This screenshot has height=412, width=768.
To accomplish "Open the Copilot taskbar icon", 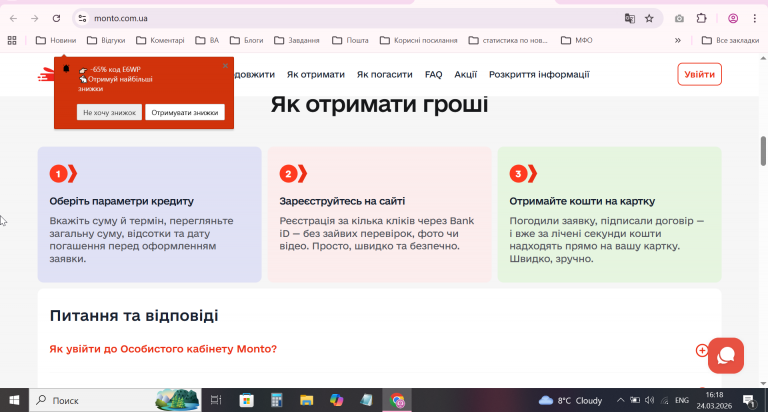I will coord(336,400).
